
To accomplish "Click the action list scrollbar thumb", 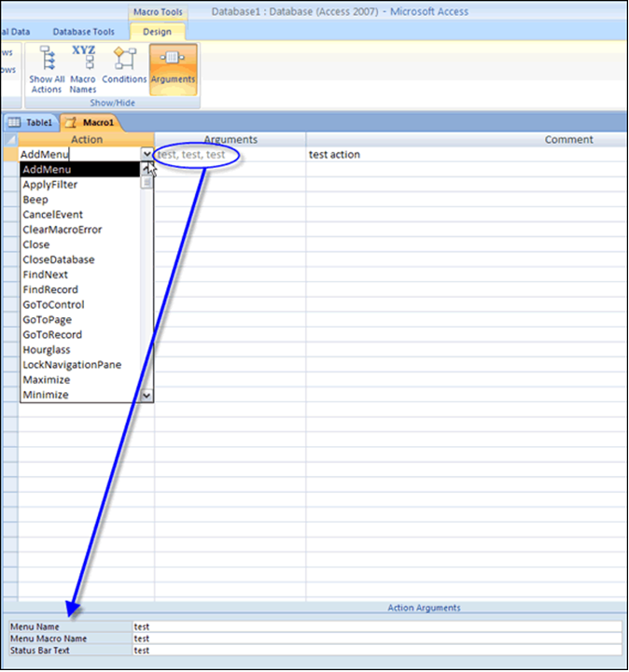I will pyautogui.click(x=147, y=183).
